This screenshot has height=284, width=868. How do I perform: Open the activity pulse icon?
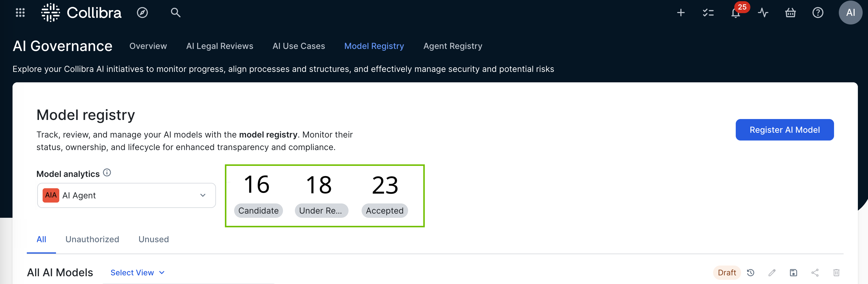pyautogui.click(x=763, y=13)
